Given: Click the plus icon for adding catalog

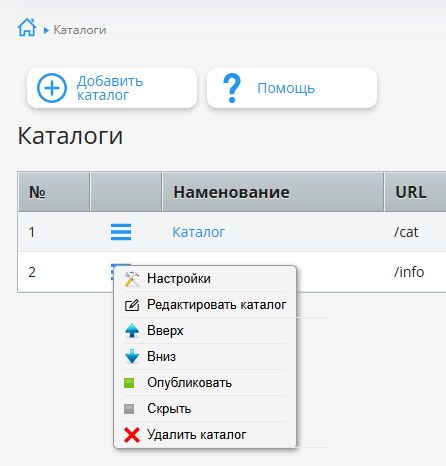Looking at the screenshot, I should coord(52,88).
